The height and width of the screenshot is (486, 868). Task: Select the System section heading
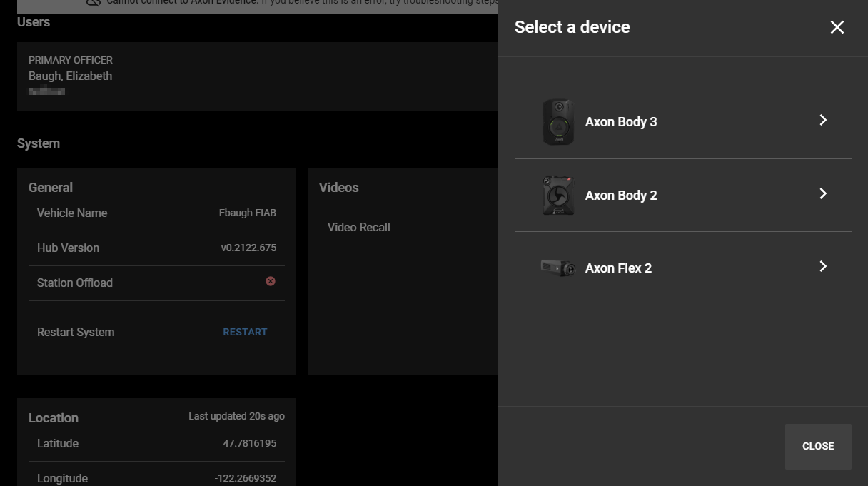click(x=39, y=143)
